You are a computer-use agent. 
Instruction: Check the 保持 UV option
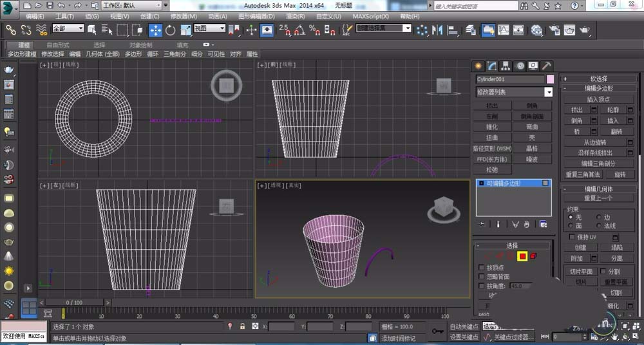pos(572,238)
